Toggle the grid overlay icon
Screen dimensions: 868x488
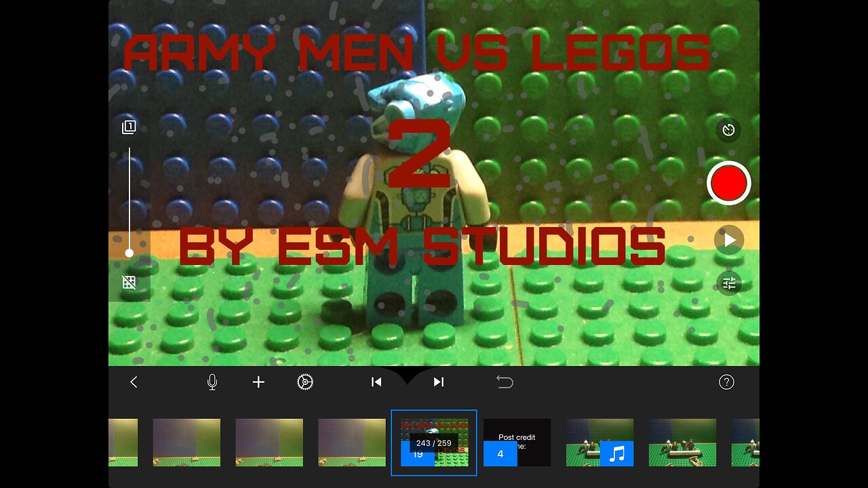(x=129, y=283)
